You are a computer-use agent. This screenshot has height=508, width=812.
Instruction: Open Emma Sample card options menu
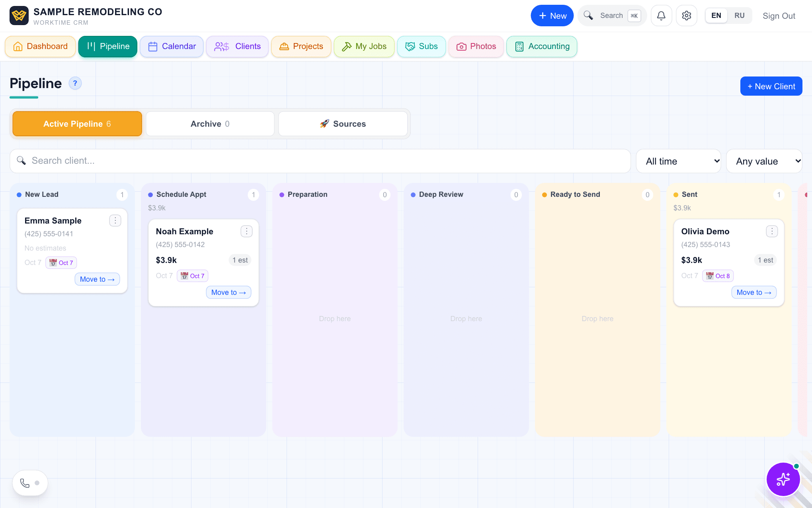115,220
